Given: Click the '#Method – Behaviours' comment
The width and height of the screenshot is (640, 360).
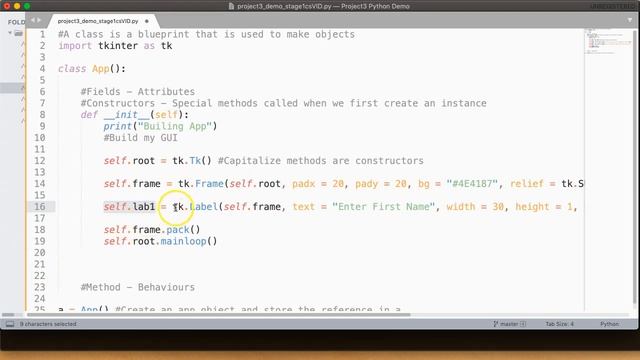Looking at the screenshot, I should (138, 287).
